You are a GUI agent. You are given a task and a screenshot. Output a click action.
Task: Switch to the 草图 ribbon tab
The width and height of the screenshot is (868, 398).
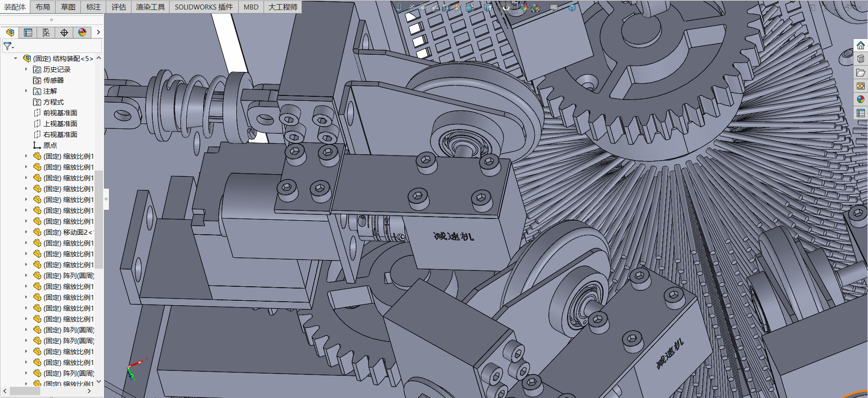pyautogui.click(x=68, y=7)
